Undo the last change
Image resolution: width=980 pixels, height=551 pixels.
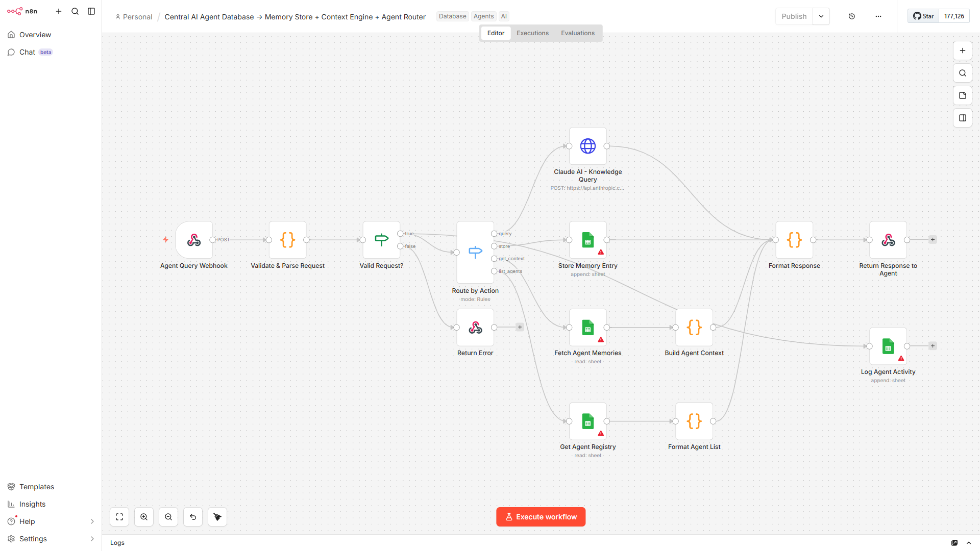(x=192, y=516)
